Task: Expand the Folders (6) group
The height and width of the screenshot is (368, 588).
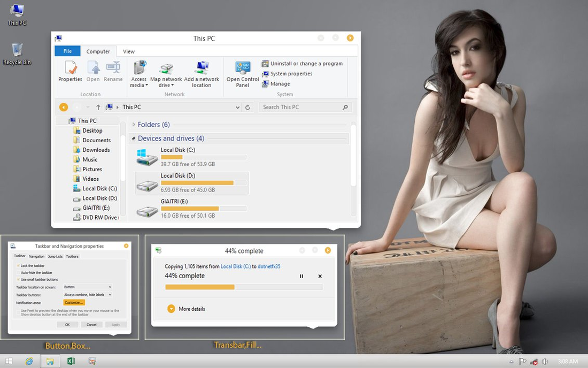Action: click(x=134, y=125)
